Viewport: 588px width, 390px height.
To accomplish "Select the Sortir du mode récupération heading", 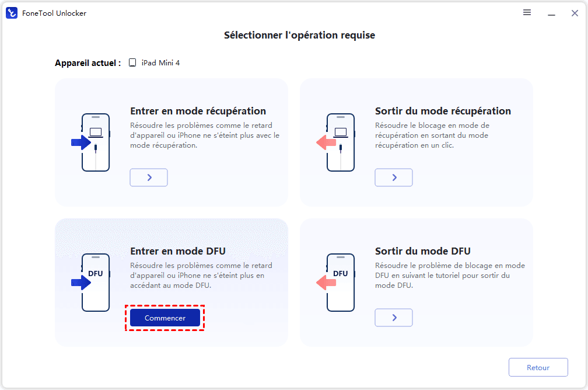I will click(443, 111).
